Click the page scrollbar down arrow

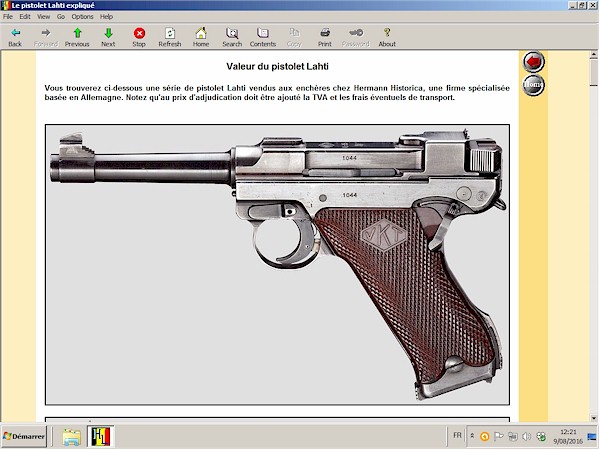point(593,418)
